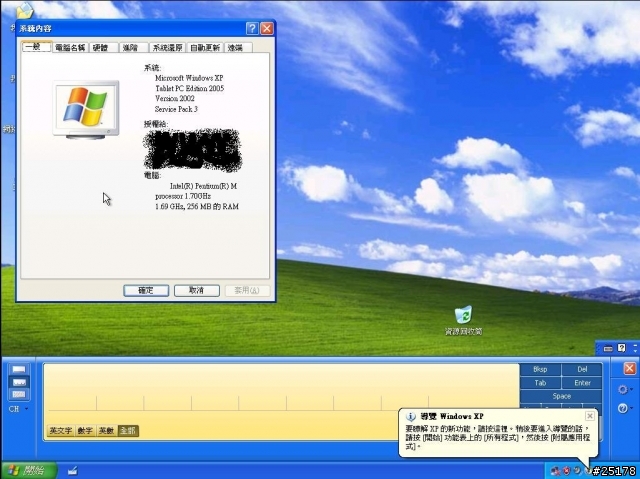Click the 系統內容 dialog title bar
This screenshot has height=479, width=640.
[x=131, y=28]
